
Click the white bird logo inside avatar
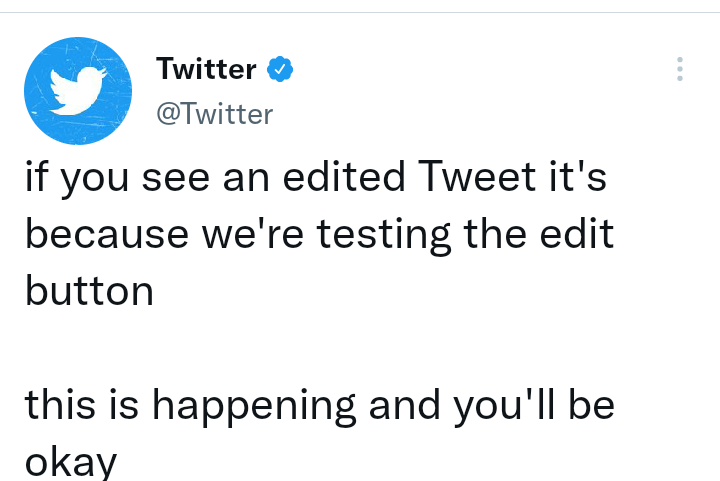pyautogui.click(x=78, y=91)
